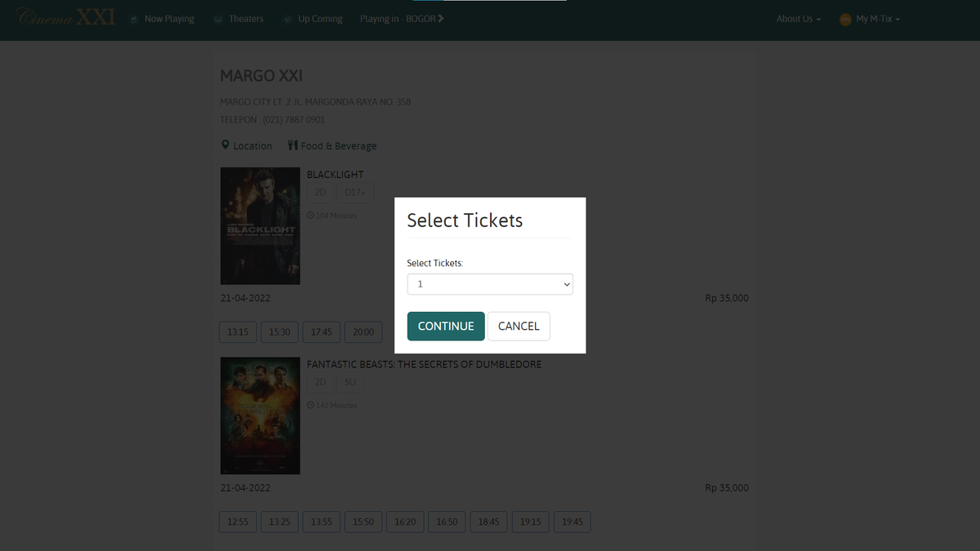Click the theater phone number text
This screenshot has height=551, width=980.
click(x=273, y=120)
